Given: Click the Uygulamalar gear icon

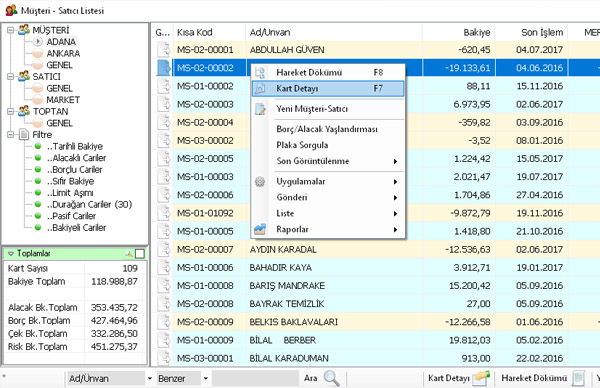Looking at the screenshot, I should click(260, 181).
